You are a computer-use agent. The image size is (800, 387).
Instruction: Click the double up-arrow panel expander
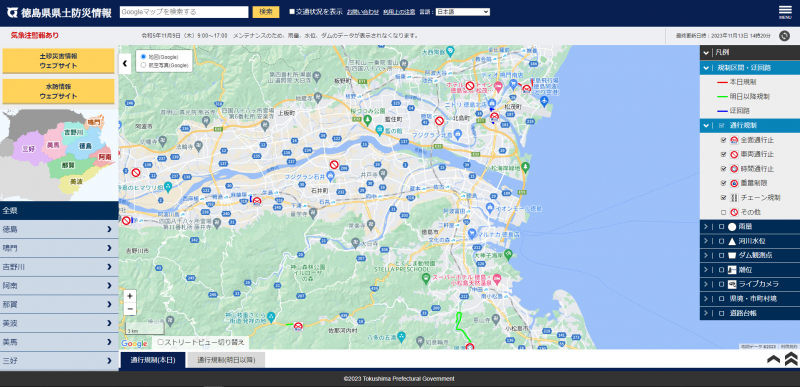pyautogui.click(x=791, y=359)
